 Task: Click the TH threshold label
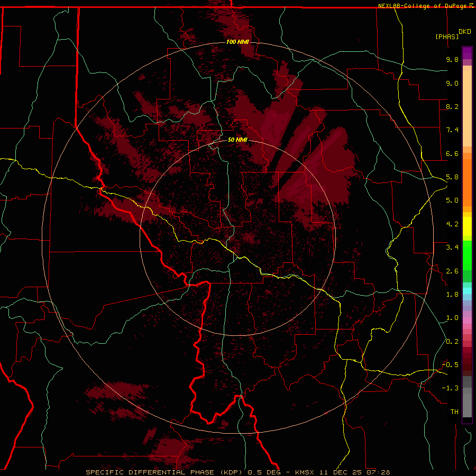[454, 412]
